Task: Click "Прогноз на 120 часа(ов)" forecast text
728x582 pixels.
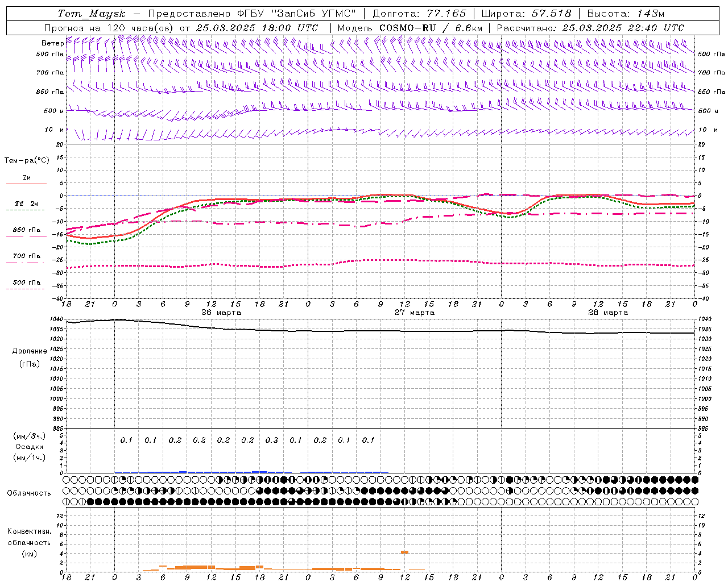Action: [109, 28]
